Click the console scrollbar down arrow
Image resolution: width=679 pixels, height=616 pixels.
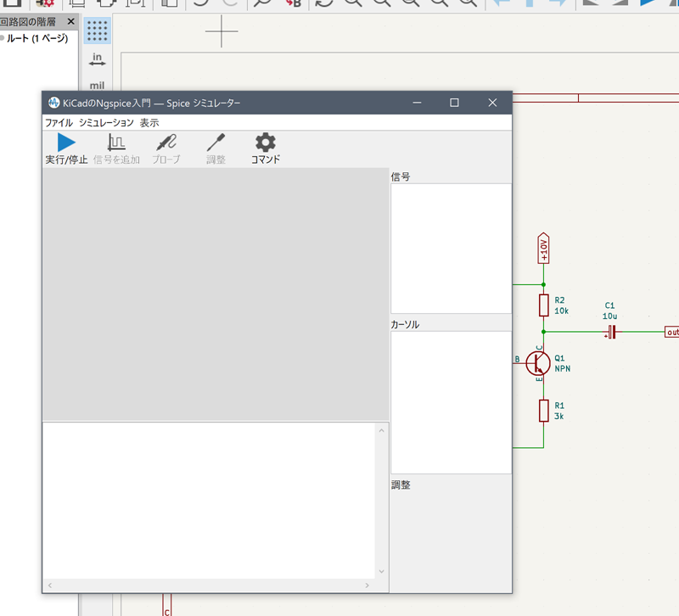click(381, 571)
